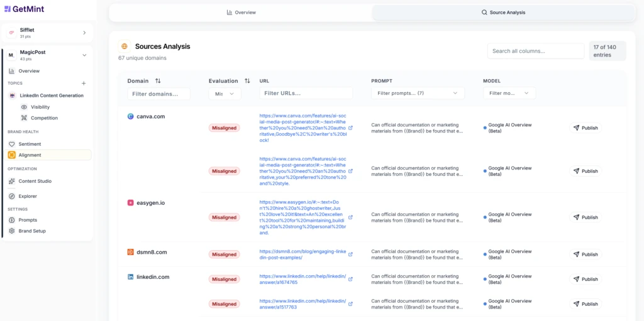Open the Evaluation filter dropdown
Image resolution: width=644 pixels, height=321 pixels.
(x=225, y=94)
